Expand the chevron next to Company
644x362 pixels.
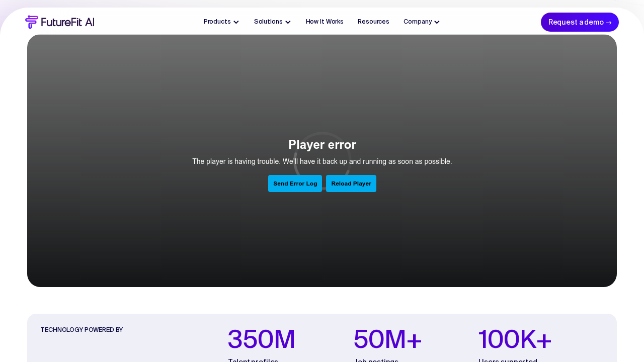click(437, 22)
